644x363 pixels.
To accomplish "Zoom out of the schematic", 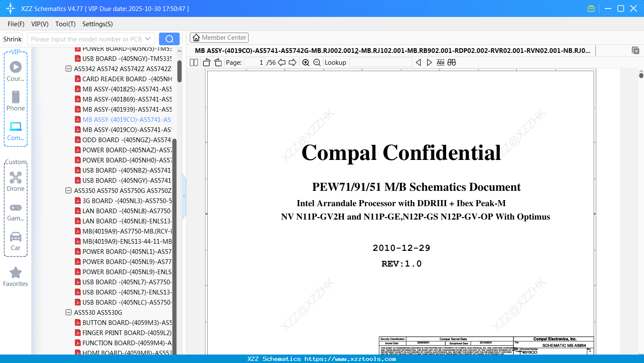I will [317, 62].
